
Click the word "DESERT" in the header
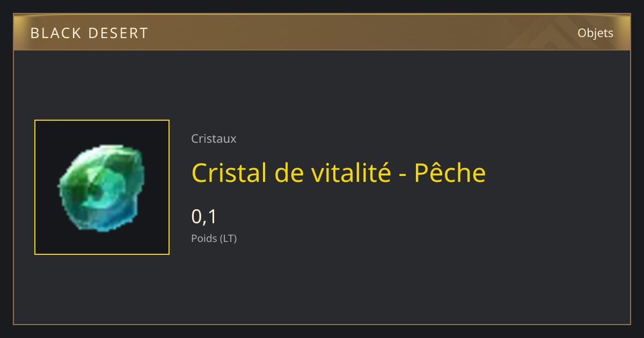(118, 33)
